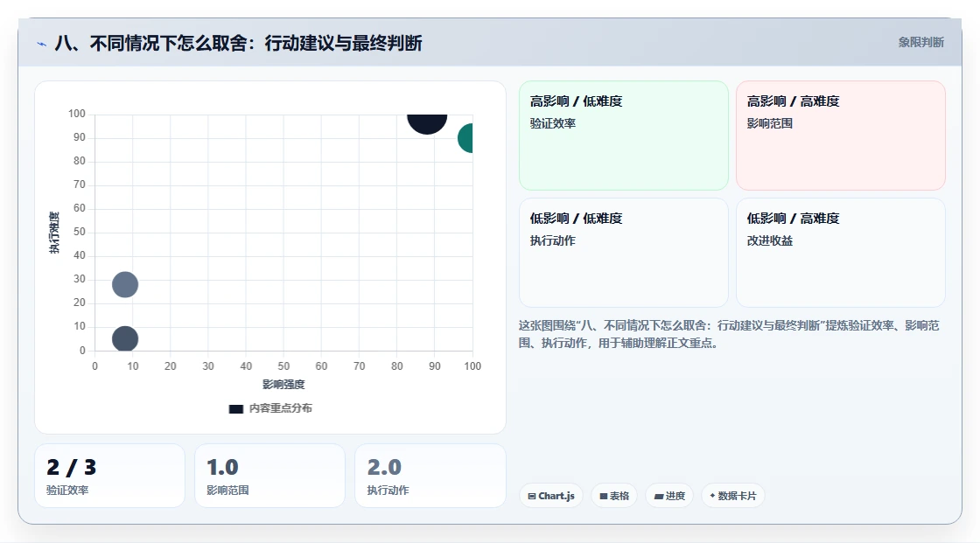The width and height of the screenshot is (980, 543).
Task: Select the dark navy bubble at the chart top
Action: click(428, 123)
